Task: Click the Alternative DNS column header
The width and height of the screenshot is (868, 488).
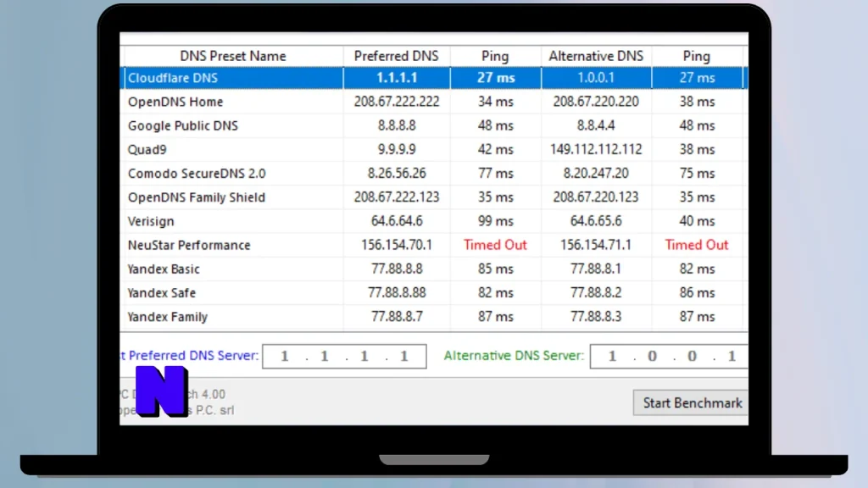Action: coord(596,56)
